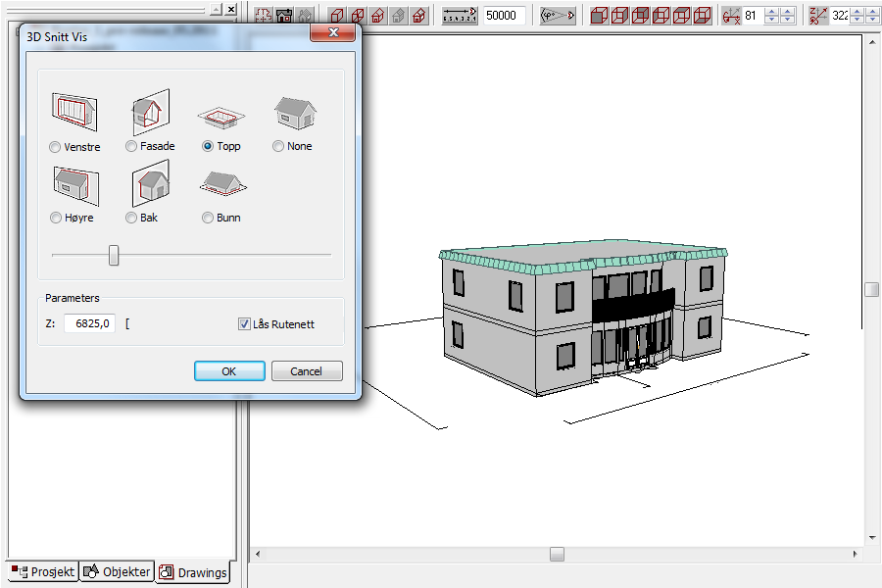
Task: Select the Høyre radio button
Action: (56, 218)
